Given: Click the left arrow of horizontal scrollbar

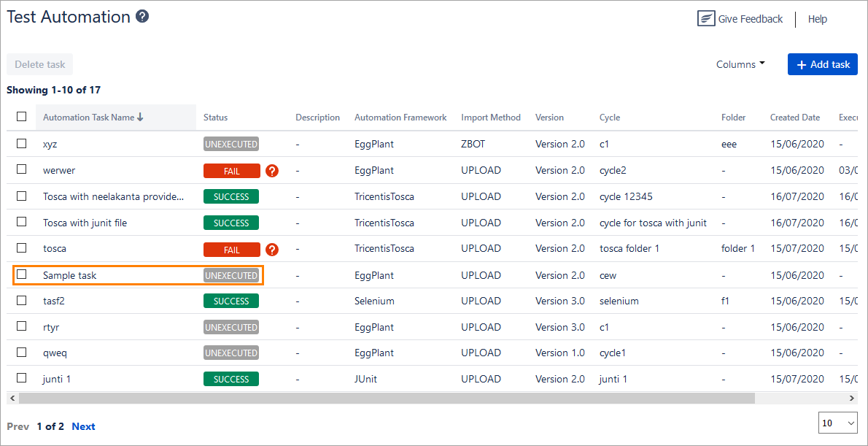Looking at the screenshot, I should point(12,399).
